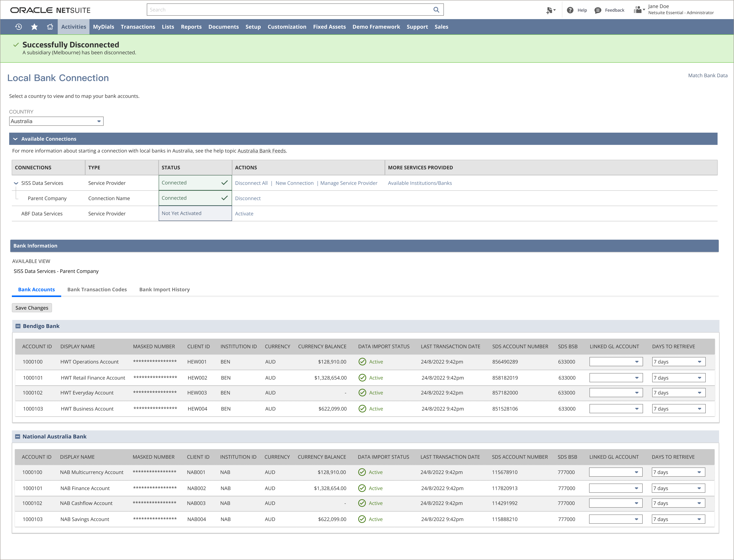Click the Active status icon for HWT Business Account
Screen dimensions: 734x560
(362, 409)
